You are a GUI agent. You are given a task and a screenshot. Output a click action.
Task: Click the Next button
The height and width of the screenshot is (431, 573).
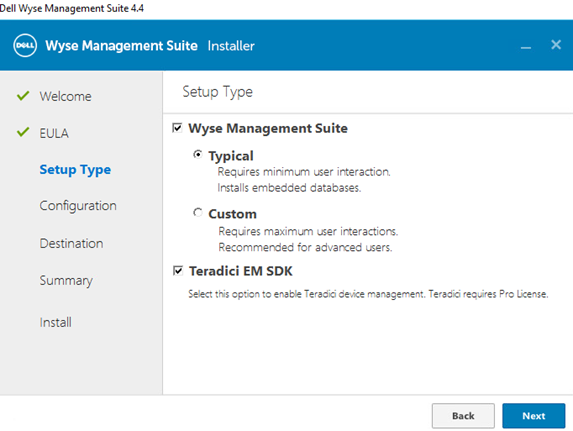coord(534,416)
